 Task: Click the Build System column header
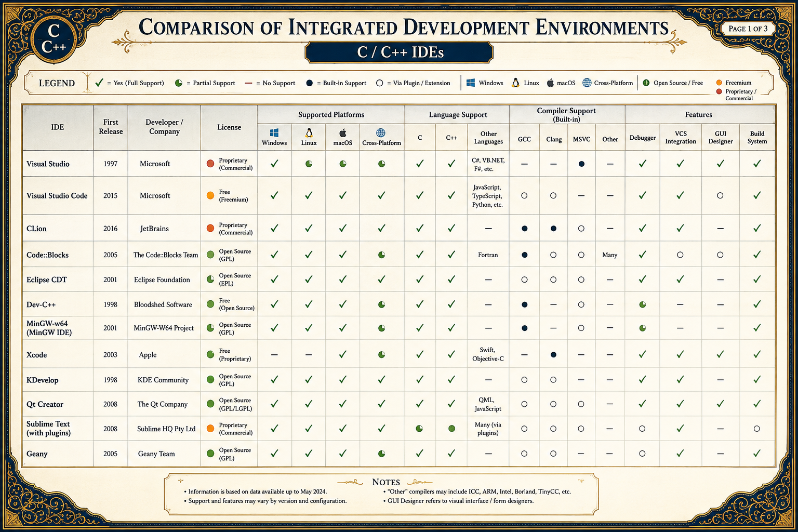tap(757, 138)
